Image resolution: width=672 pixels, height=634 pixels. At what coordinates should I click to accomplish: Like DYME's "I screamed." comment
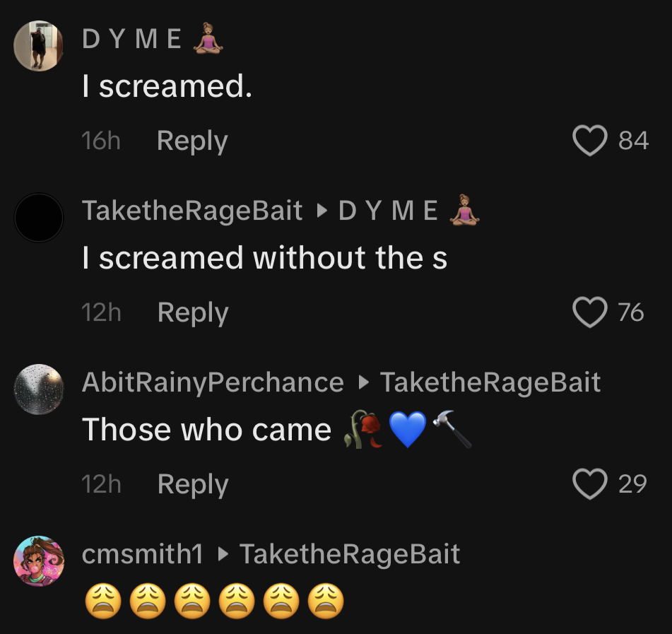click(x=590, y=140)
